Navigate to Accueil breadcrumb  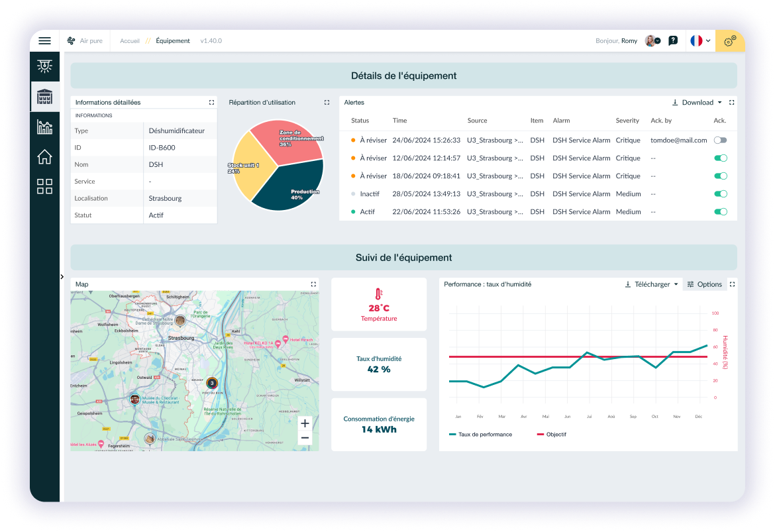(130, 41)
